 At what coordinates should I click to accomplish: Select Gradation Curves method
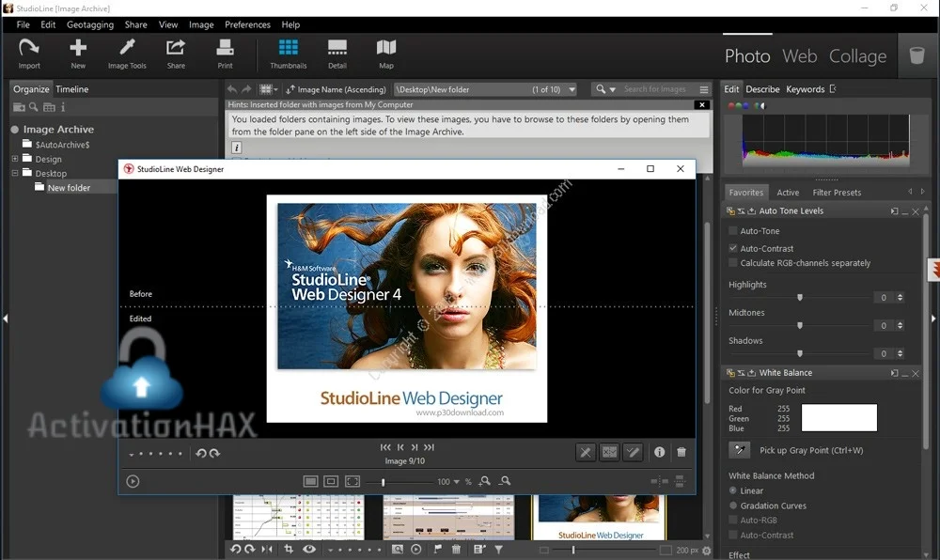click(x=732, y=506)
